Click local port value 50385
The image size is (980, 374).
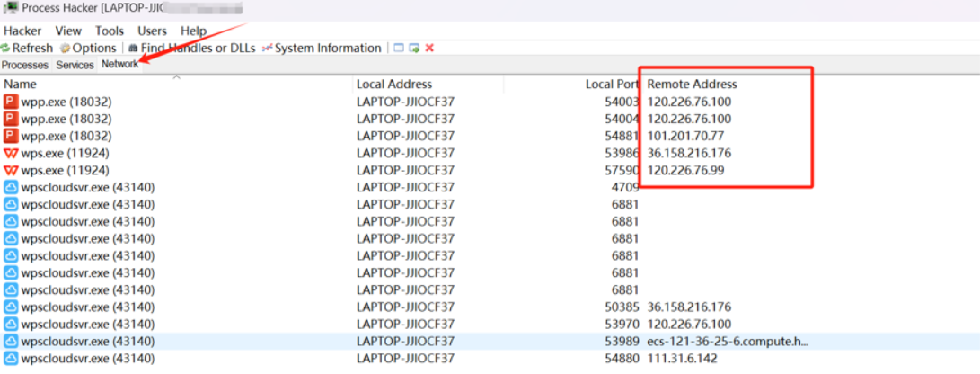[x=622, y=307]
